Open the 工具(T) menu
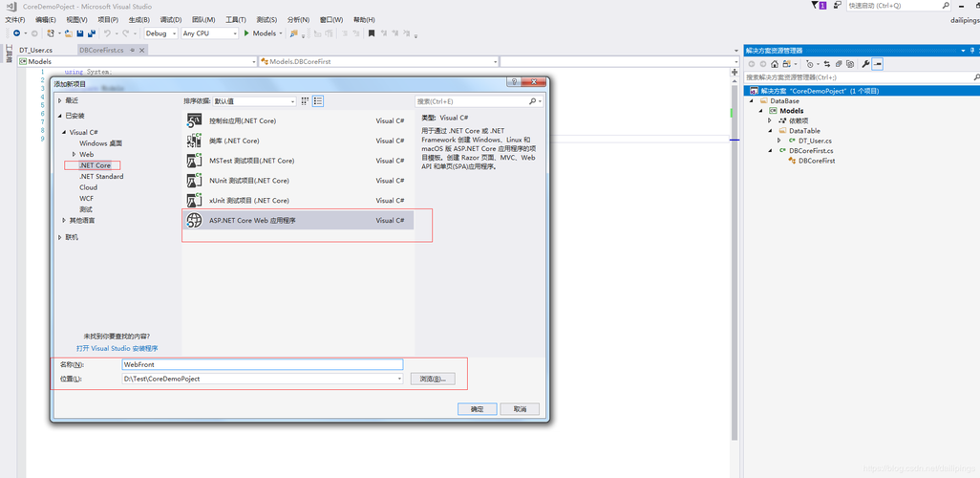980x478 pixels. click(236, 20)
